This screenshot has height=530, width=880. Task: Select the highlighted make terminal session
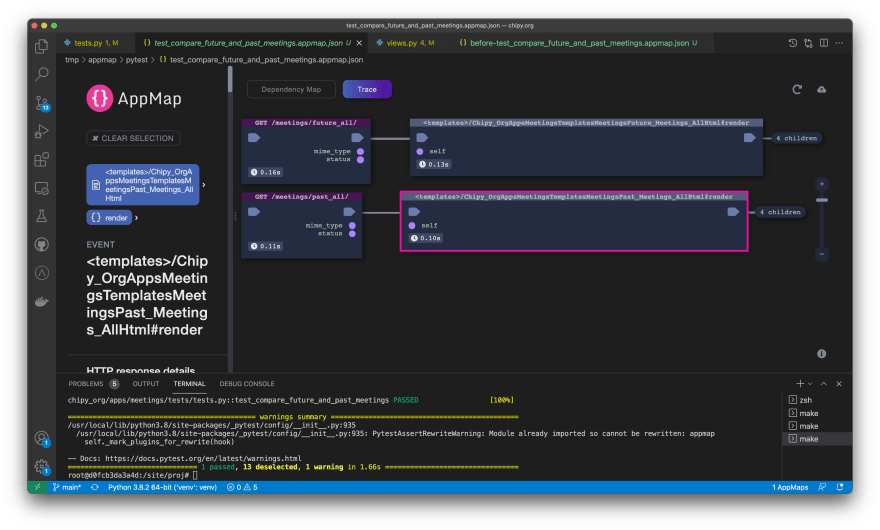click(817, 439)
